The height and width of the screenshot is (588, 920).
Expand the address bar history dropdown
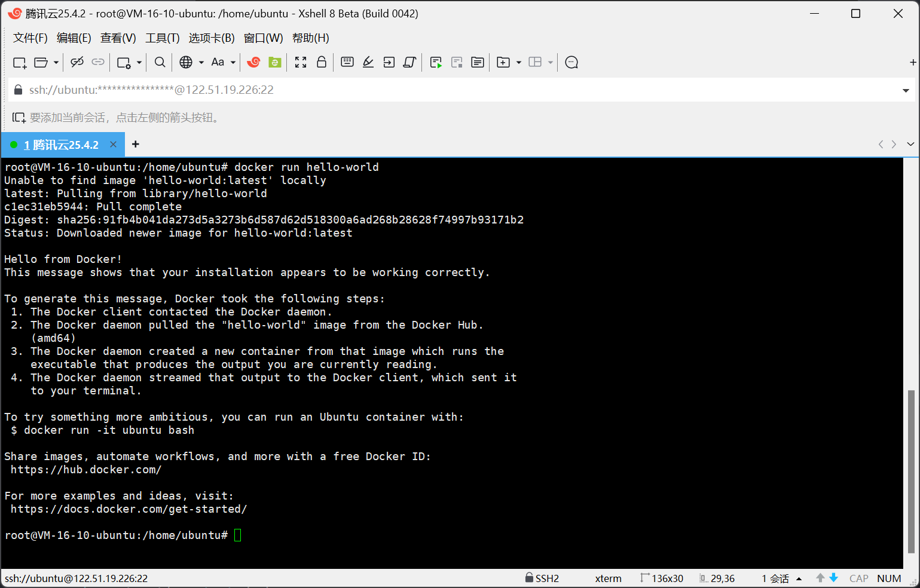[x=906, y=90]
